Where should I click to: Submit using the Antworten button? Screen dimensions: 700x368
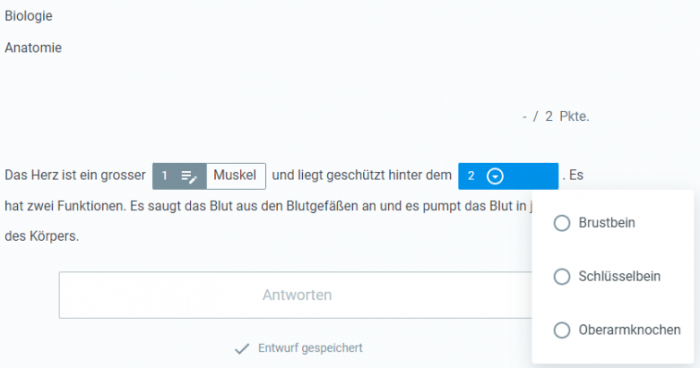[x=297, y=295]
